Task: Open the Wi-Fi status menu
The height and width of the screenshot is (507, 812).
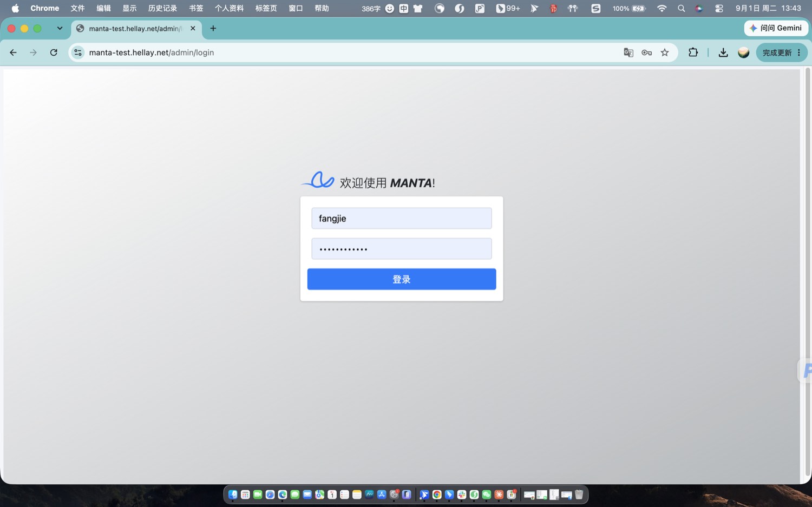Action: pos(662,8)
